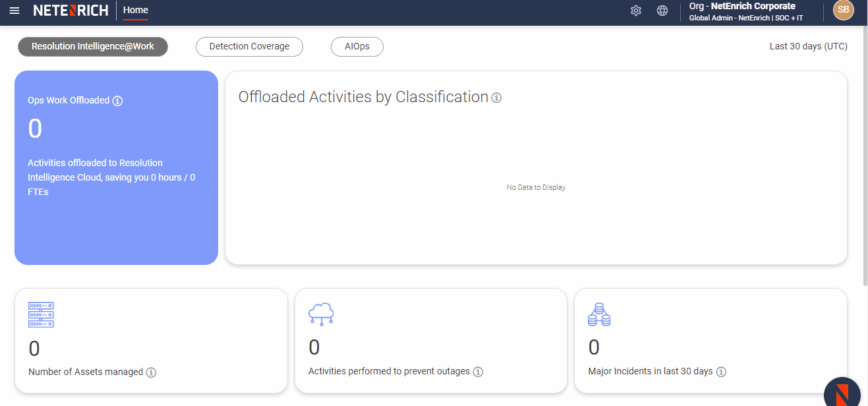
Task: Open the Org NetEnrich Corporate selector
Action: click(x=742, y=6)
